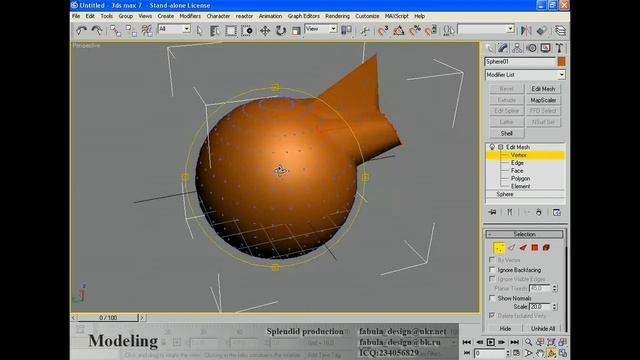Open Sphere01 object color swatch

point(562,62)
